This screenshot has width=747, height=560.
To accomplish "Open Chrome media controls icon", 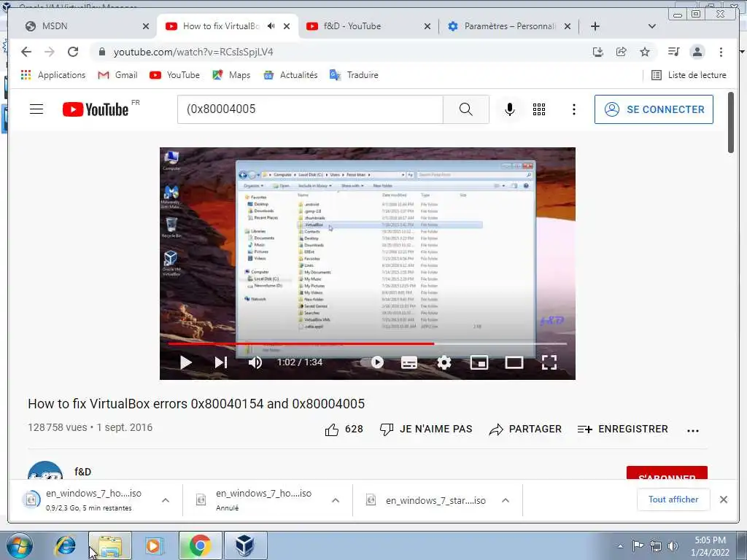I will coord(673,52).
